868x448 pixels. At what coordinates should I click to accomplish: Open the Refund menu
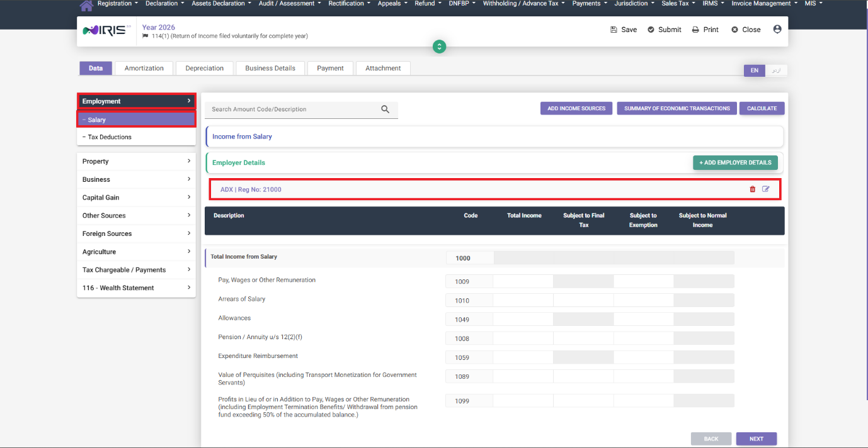pos(428,4)
